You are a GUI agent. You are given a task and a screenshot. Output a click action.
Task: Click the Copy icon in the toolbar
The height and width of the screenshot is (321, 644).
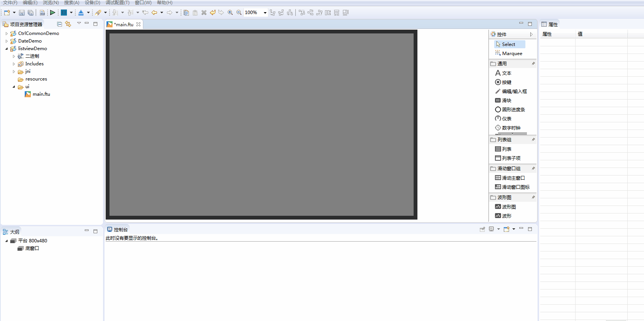tap(186, 13)
